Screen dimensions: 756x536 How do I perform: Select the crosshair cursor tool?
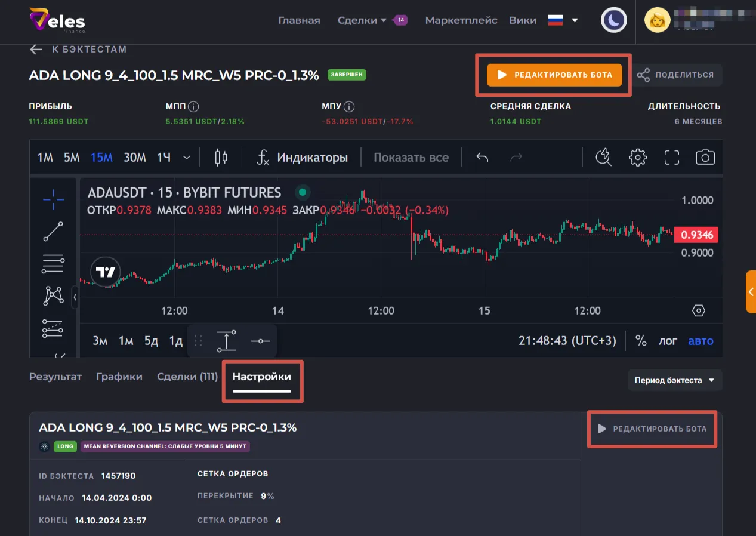pyautogui.click(x=53, y=199)
